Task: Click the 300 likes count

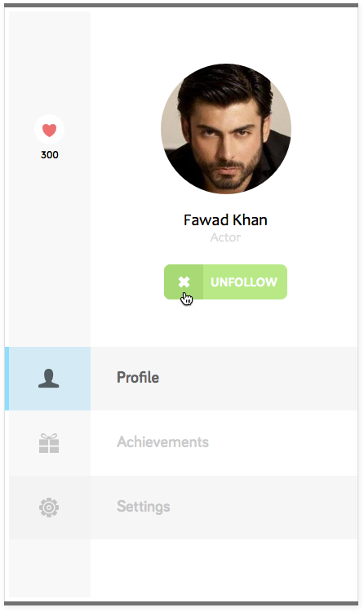Action: click(50, 155)
